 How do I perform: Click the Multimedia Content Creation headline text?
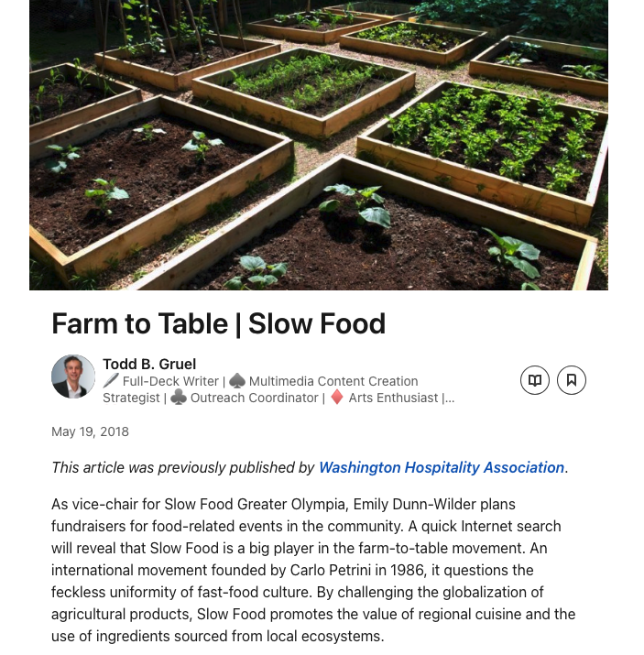click(333, 381)
